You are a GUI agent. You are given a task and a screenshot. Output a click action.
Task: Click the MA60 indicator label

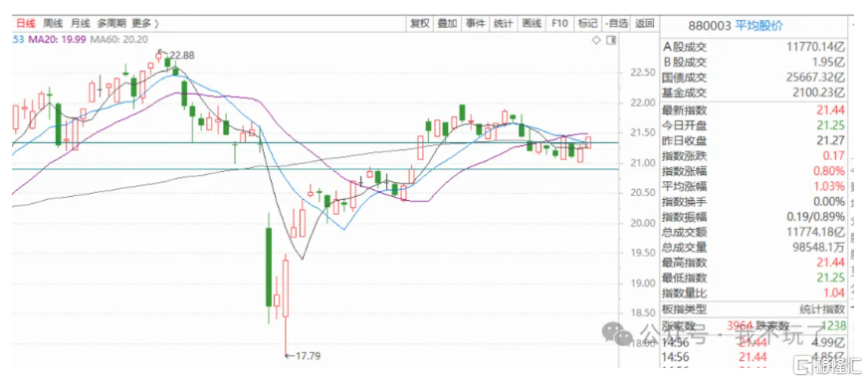pyautogui.click(x=119, y=40)
